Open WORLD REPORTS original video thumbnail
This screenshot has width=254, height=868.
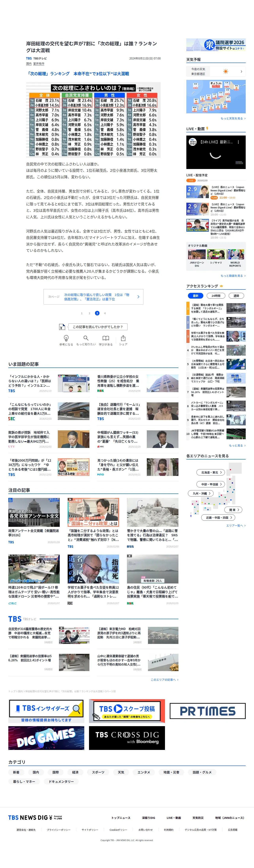pos(235,255)
